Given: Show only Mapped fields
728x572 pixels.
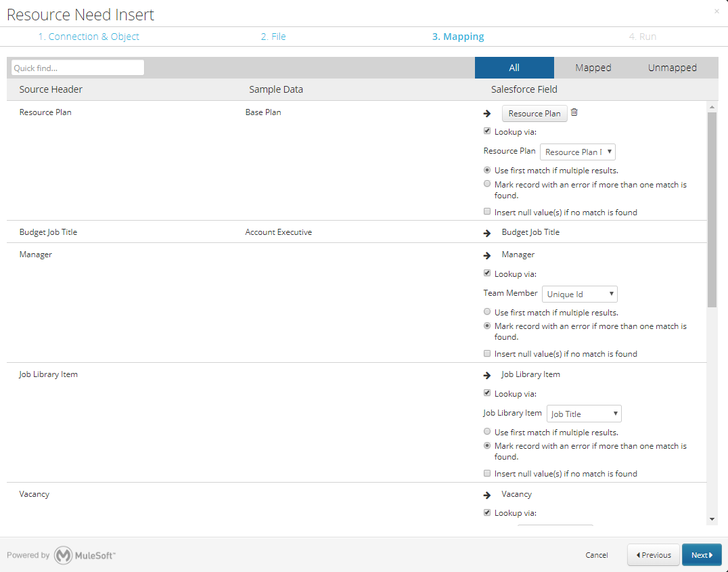Looking at the screenshot, I should (593, 68).
